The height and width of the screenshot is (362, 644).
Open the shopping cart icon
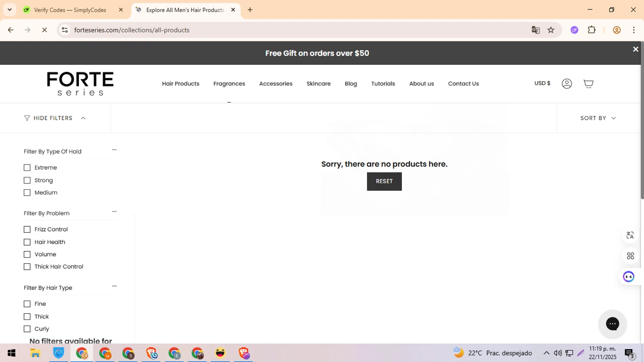pos(588,84)
